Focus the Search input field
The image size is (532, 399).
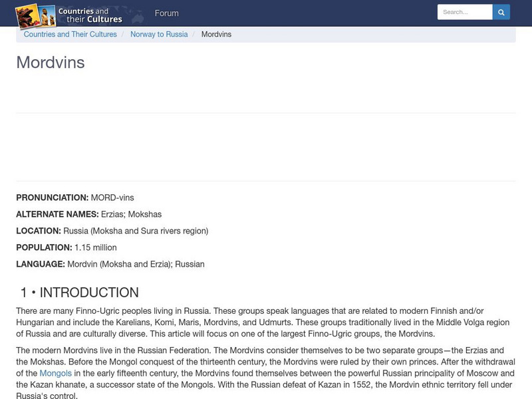pyautogui.click(x=465, y=12)
